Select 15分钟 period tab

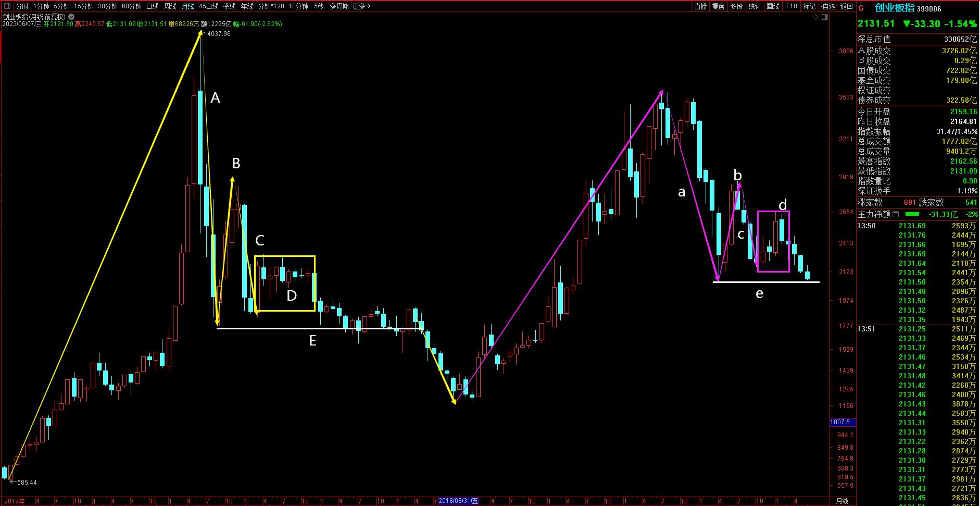tap(83, 6)
